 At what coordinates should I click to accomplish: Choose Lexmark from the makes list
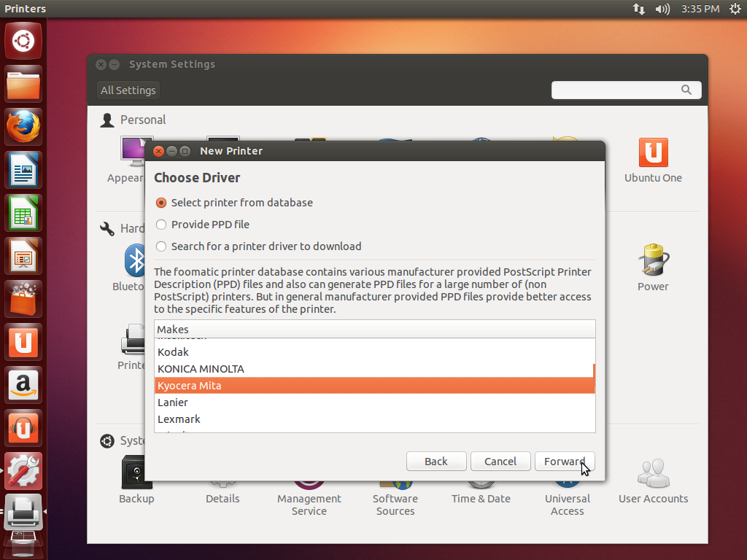374,419
